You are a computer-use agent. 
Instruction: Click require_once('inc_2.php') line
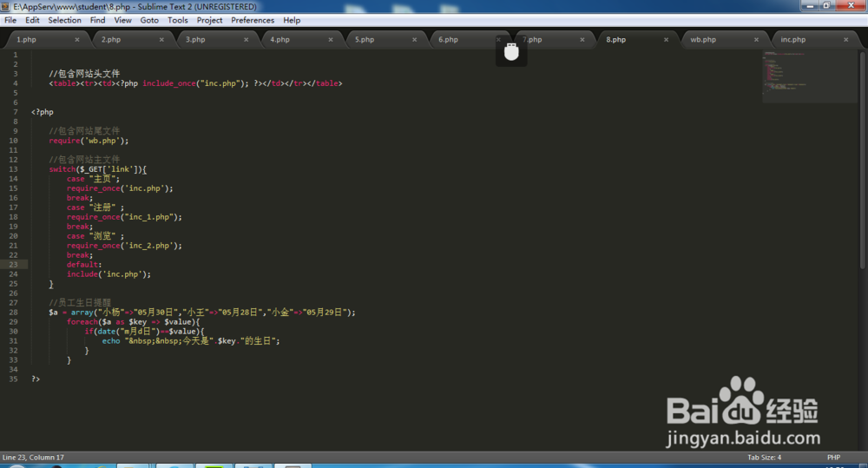click(124, 246)
